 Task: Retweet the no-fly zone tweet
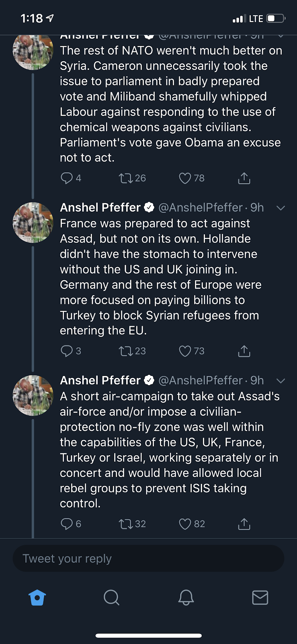point(126,524)
